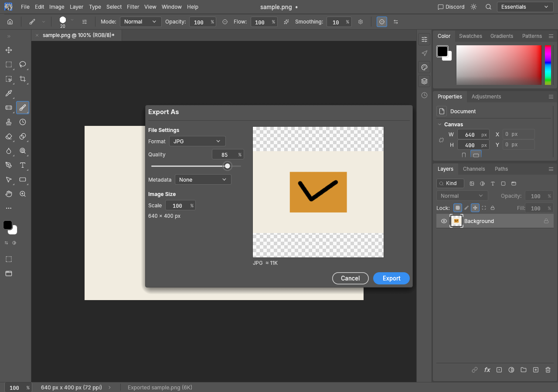Switch to the Channels tab
Screen dimensions: 558x392
point(474,169)
